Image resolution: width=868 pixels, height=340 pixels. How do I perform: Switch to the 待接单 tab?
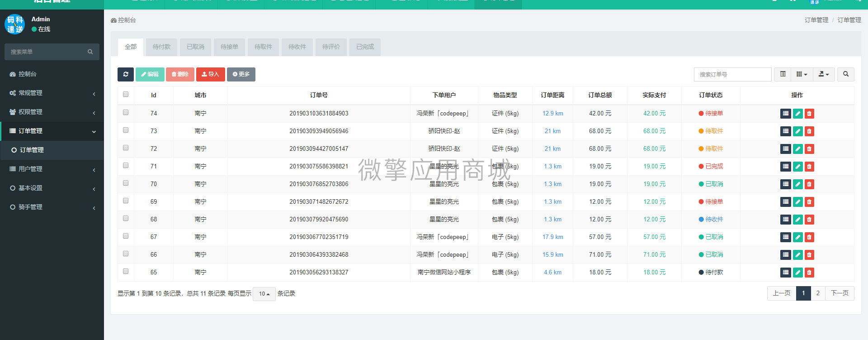[x=229, y=47]
